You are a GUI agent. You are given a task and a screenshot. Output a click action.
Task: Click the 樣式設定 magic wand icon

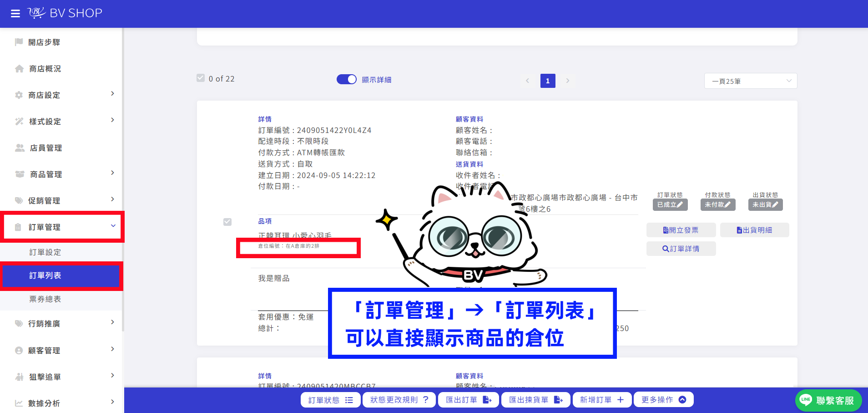(x=19, y=122)
